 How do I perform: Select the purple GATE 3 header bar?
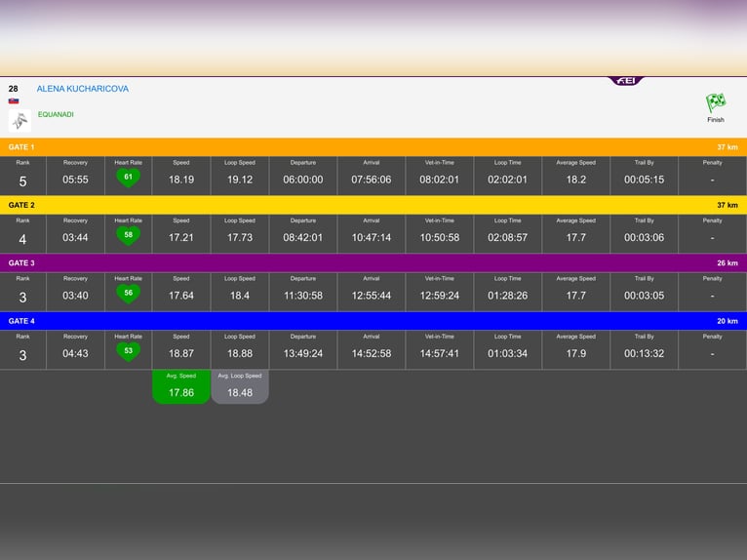[373, 263]
